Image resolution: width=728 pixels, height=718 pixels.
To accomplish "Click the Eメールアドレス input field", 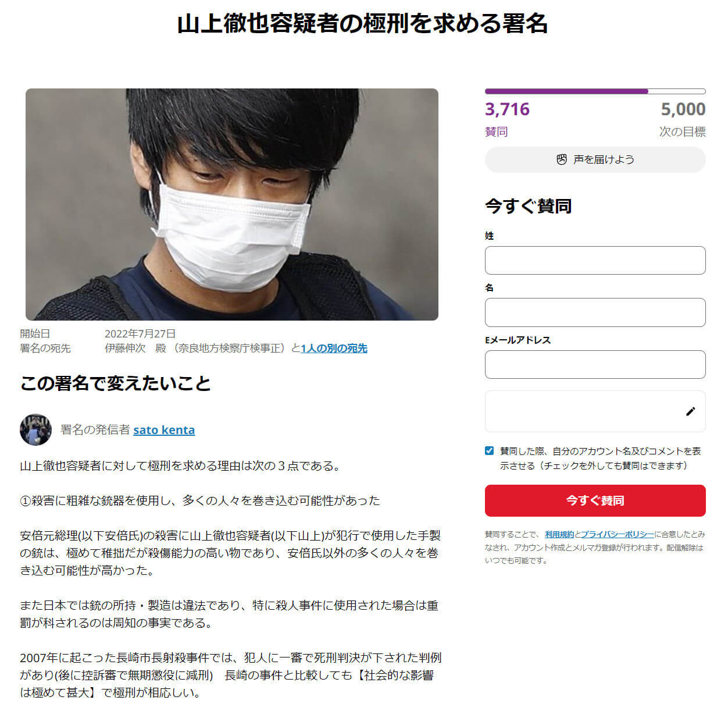I will (595, 364).
